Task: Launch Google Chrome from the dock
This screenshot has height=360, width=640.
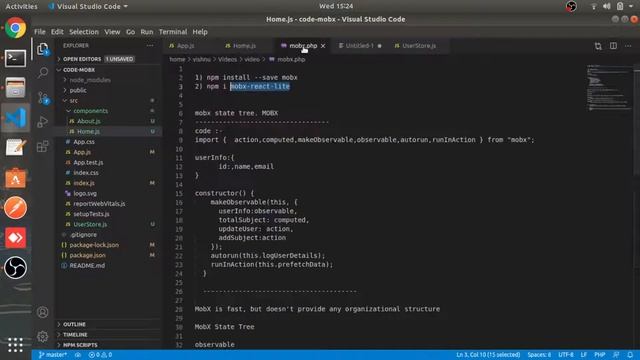Action: pyautogui.click(x=16, y=28)
